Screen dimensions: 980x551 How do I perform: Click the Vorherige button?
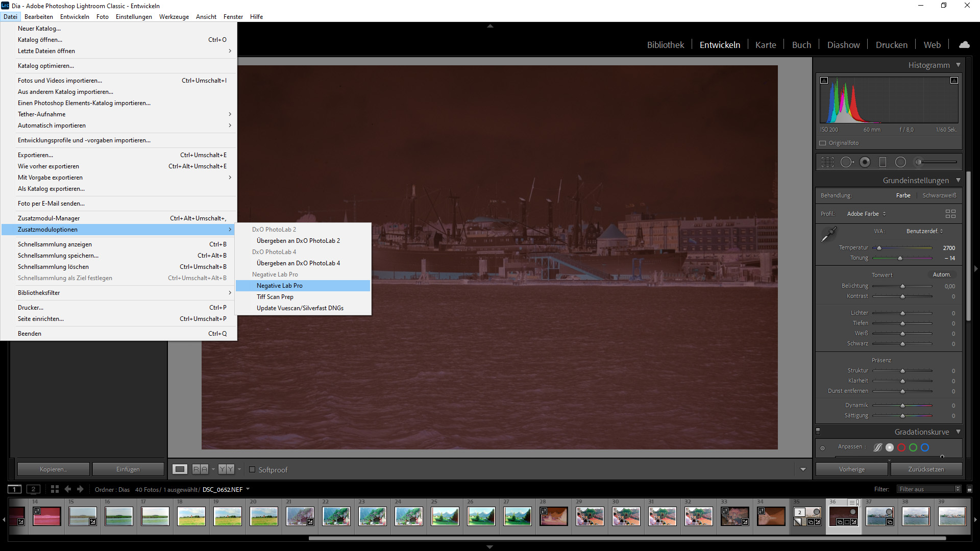(852, 469)
